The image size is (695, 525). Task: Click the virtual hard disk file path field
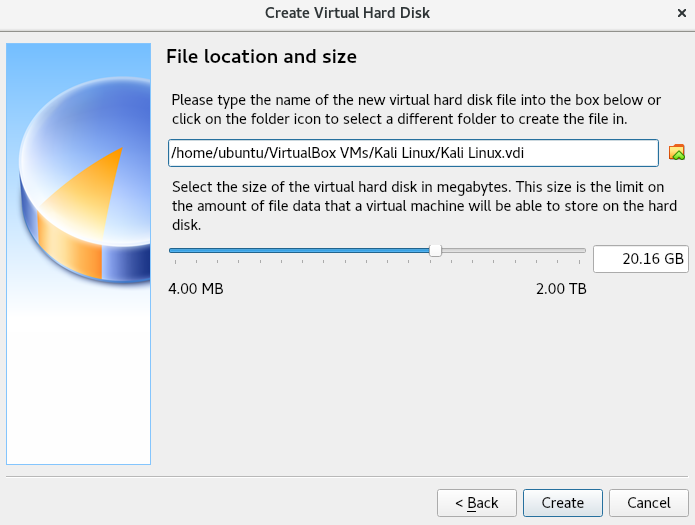coord(413,153)
